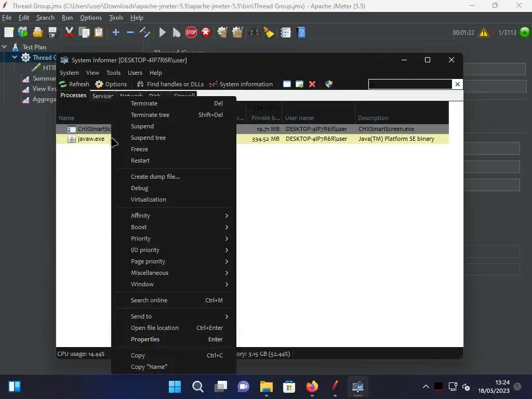Click the JMeter Clear icon
Screen dimensions: 532x399
tap(222, 33)
